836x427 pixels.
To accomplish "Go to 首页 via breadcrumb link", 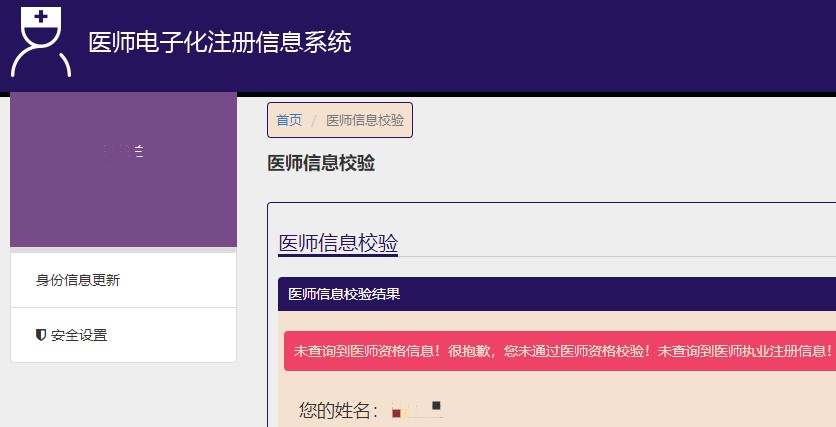I will click(289, 120).
